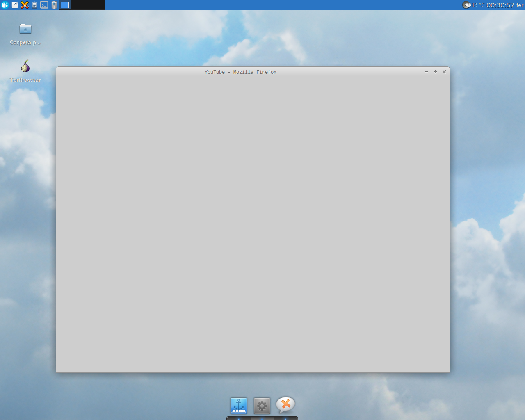The width and height of the screenshot is (525, 420).
Task: Switch to the first workspace in the pager
Action: tap(65, 5)
